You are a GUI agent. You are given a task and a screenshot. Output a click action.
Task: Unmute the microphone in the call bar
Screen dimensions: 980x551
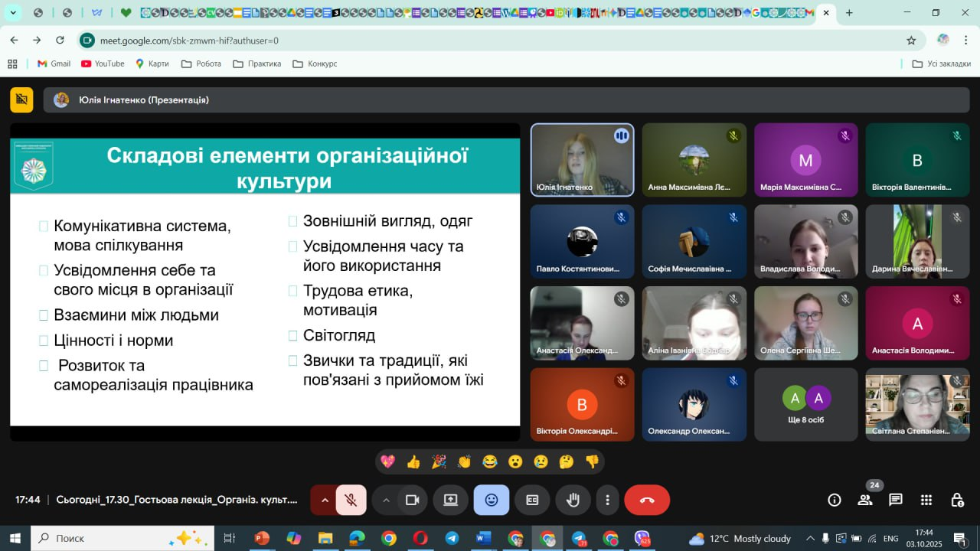click(351, 500)
